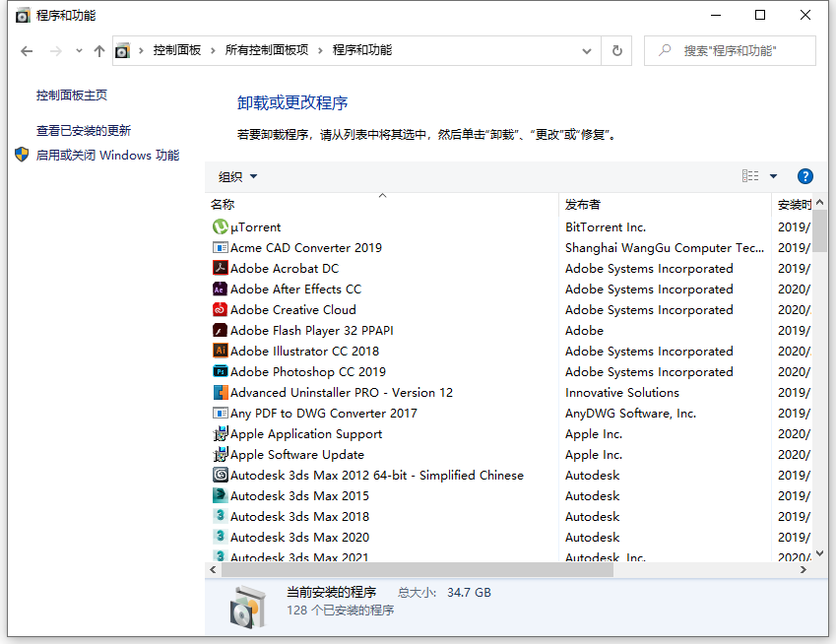Click the vertical scrollbar up arrow

tap(819, 202)
